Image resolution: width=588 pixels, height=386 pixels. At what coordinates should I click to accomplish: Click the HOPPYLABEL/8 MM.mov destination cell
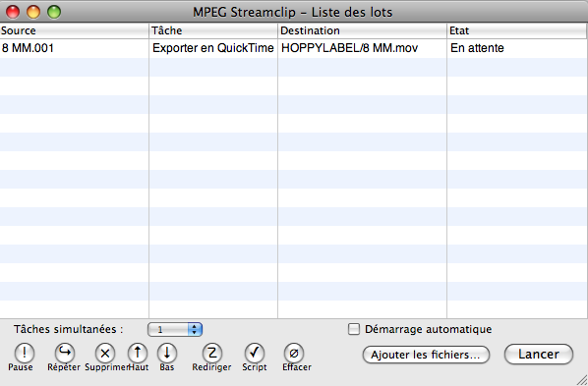(x=362, y=48)
